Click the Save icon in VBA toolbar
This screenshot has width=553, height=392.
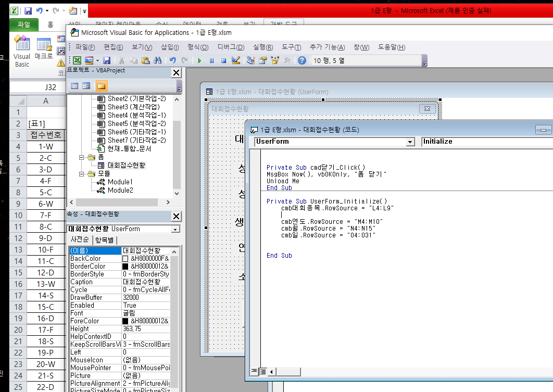pyautogui.click(x=107, y=60)
